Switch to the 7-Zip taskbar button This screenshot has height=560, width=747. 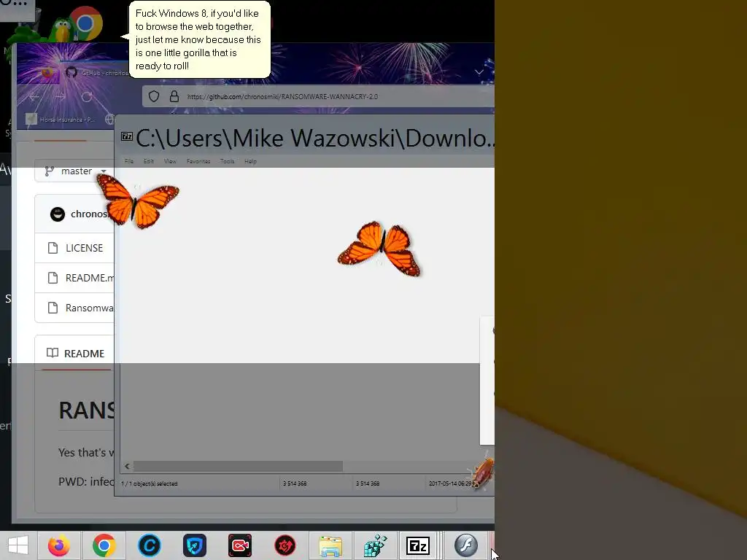tap(418, 545)
